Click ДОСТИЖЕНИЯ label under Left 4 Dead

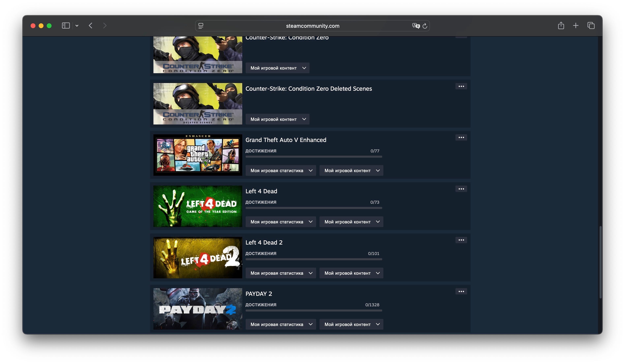pos(261,202)
